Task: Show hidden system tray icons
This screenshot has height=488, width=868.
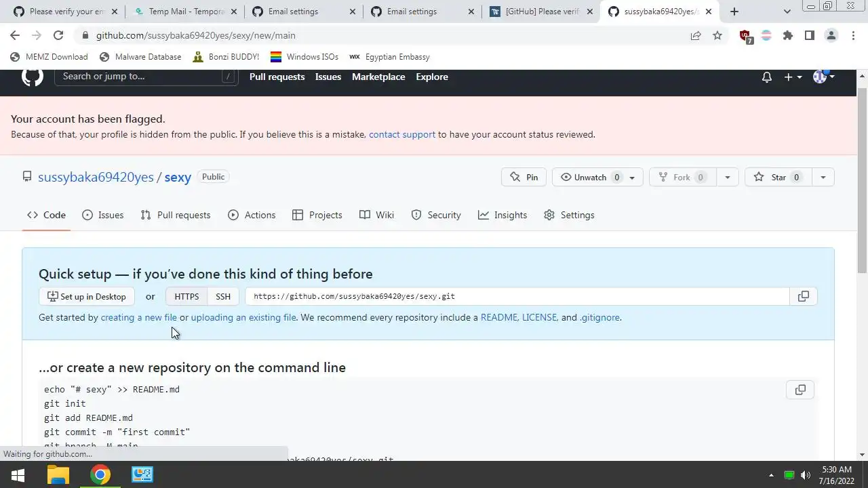Action: [771, 475]
